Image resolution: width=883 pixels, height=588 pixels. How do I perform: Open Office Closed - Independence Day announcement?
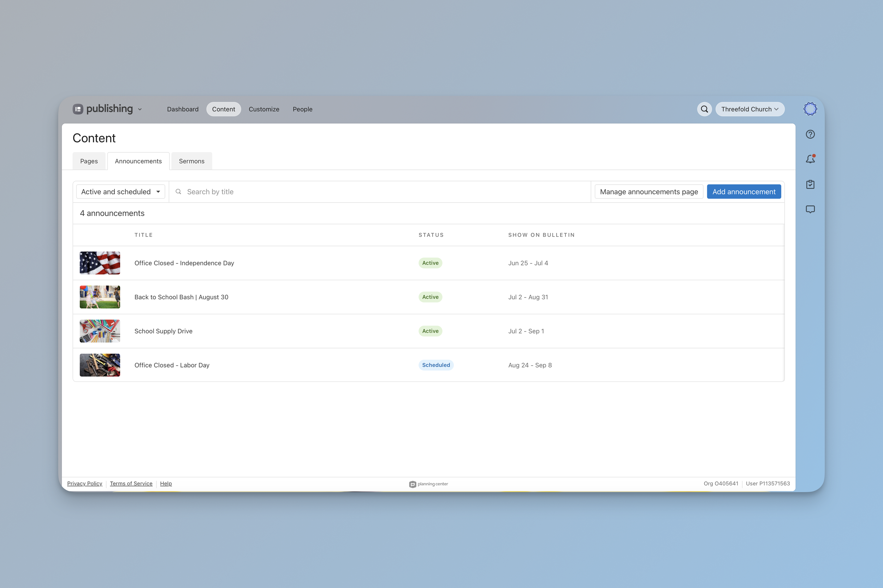tap(184, 263)
